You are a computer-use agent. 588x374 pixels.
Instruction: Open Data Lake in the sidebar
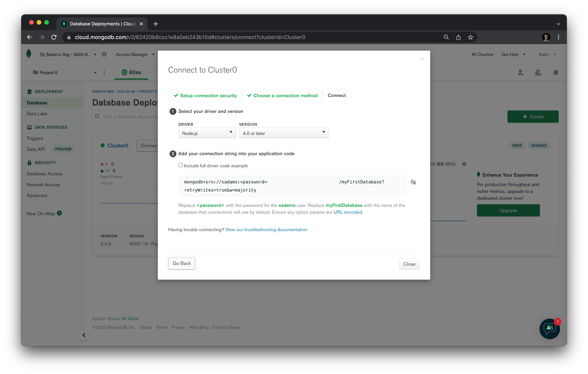pos(37,114)
